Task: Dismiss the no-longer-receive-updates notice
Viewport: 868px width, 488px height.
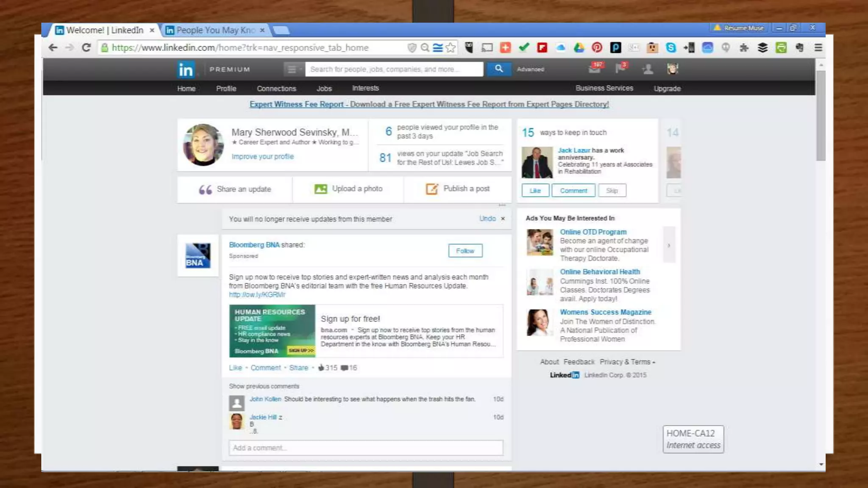Action: pyautogui.click(x=503, y=219)
